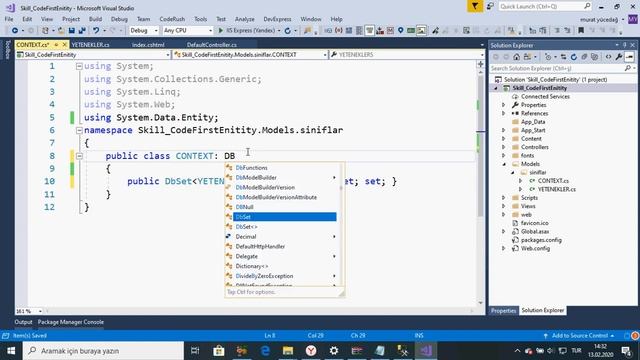Screen dimensions: 640x360
Task: Open Settings gear from the taskbar
Action: 334,351
